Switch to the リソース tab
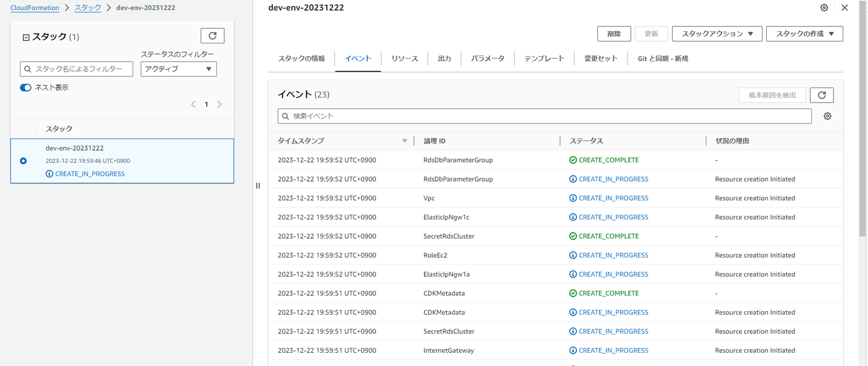 (404, 58)
